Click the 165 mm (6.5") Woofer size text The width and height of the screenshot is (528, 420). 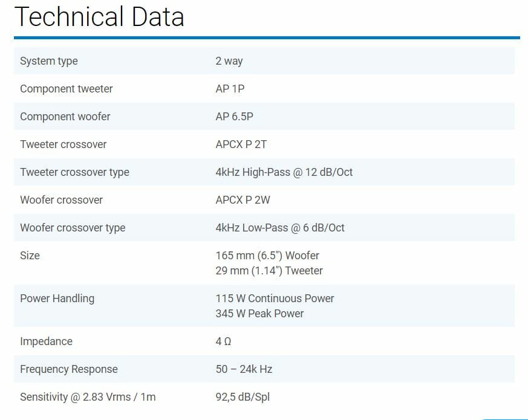pyautogui.click(x=267, y=256)
